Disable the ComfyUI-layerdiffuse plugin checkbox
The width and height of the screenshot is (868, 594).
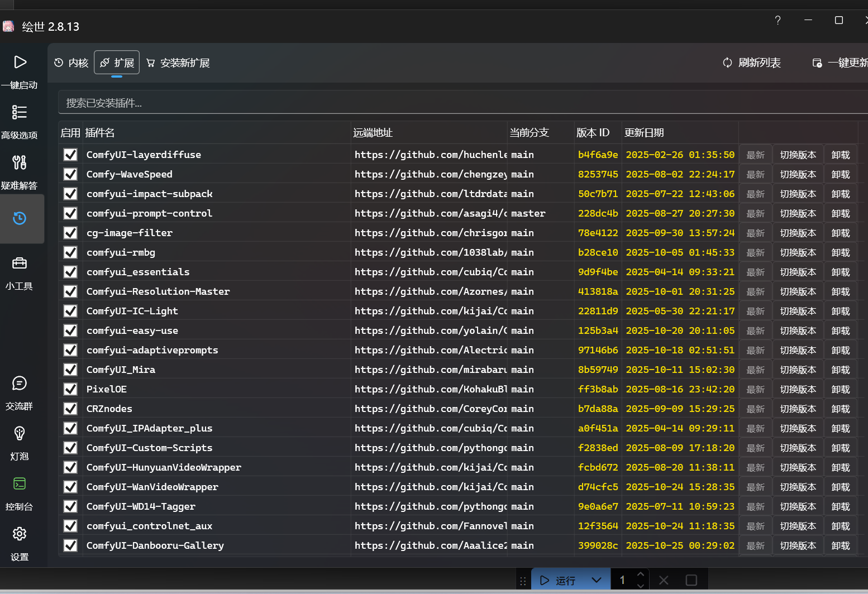(x=70, y=155)
